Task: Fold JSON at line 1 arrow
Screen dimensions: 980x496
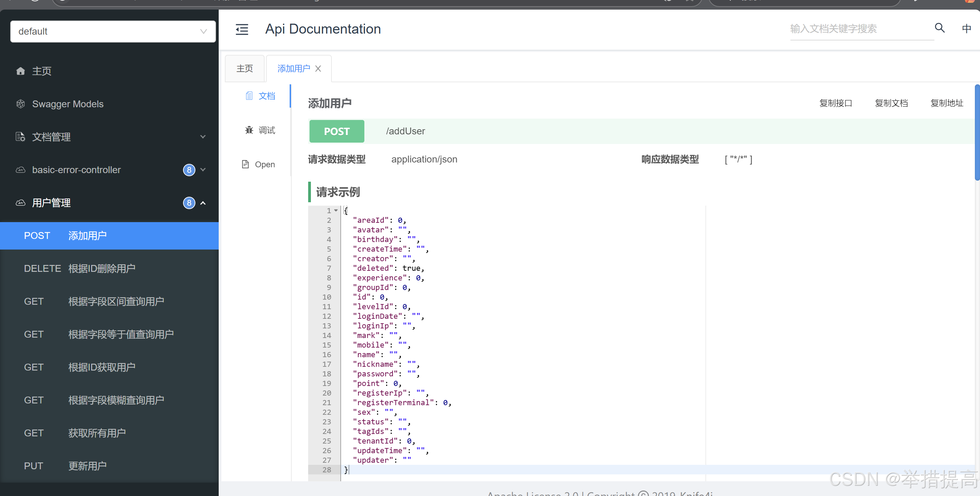Action: [x=336, y=210]
